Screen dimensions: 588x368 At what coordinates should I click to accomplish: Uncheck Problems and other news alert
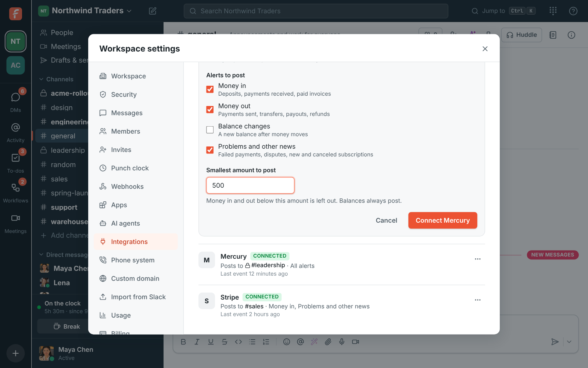pyautogui.click(x=210, y=150)
